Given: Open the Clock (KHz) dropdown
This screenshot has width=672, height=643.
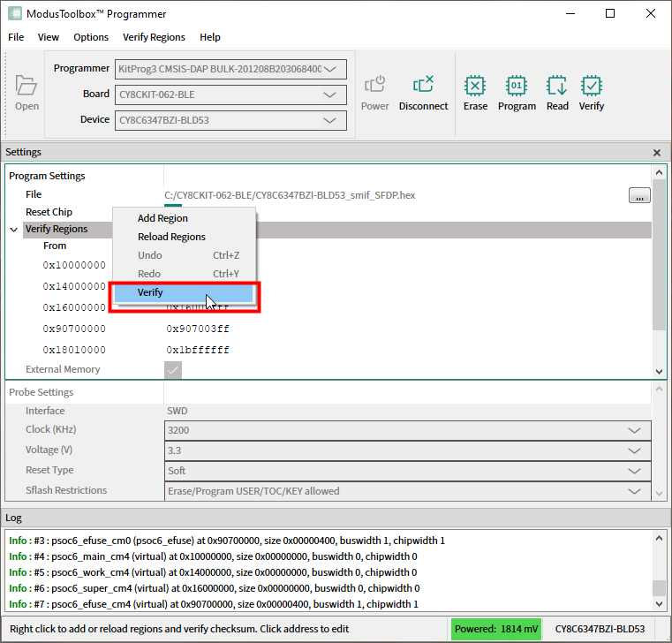Looking at the screenshot, I should pyautogui.click(x=633, y=431).
